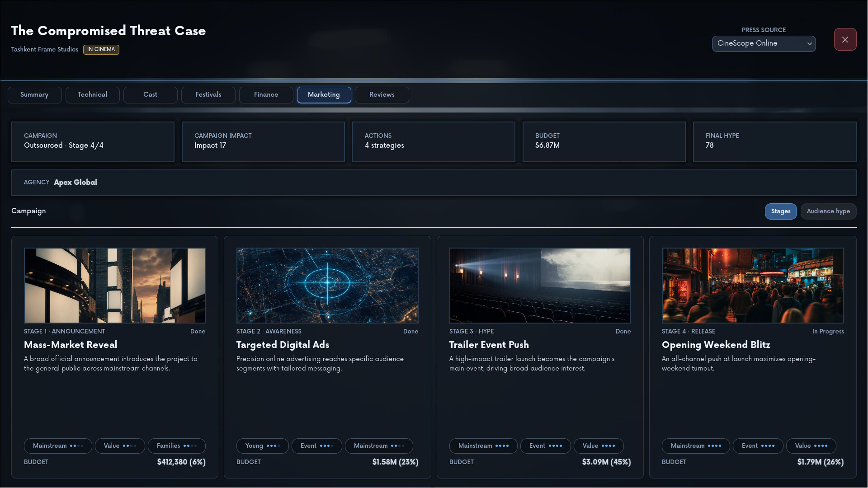This screenshot has height=488, width=868.
Task: Click Mainstream tag in Mass-Market Reveal card
Action: click(58, 446)
